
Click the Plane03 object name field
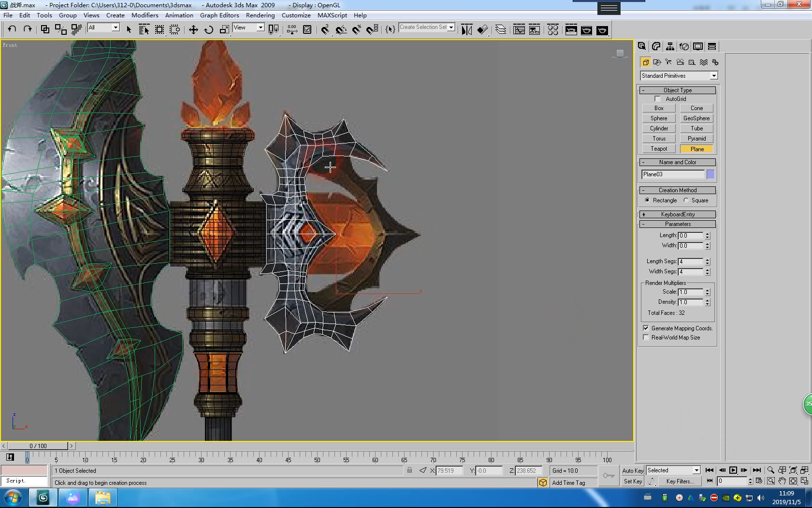pyautogui.click(x=673, y=174)
